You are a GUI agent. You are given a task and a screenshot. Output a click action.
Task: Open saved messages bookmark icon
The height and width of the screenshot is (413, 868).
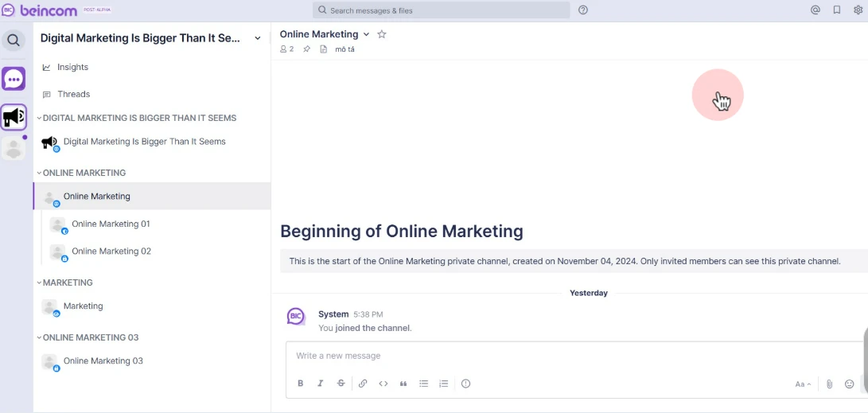click(837, 10)
